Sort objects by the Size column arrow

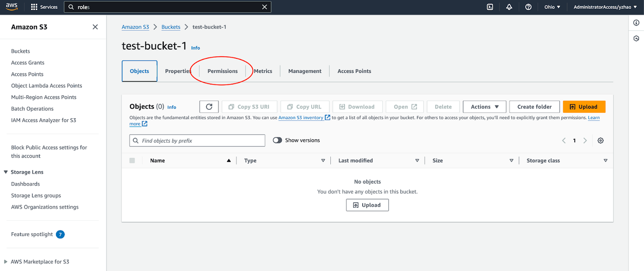[x=512, y=161]
